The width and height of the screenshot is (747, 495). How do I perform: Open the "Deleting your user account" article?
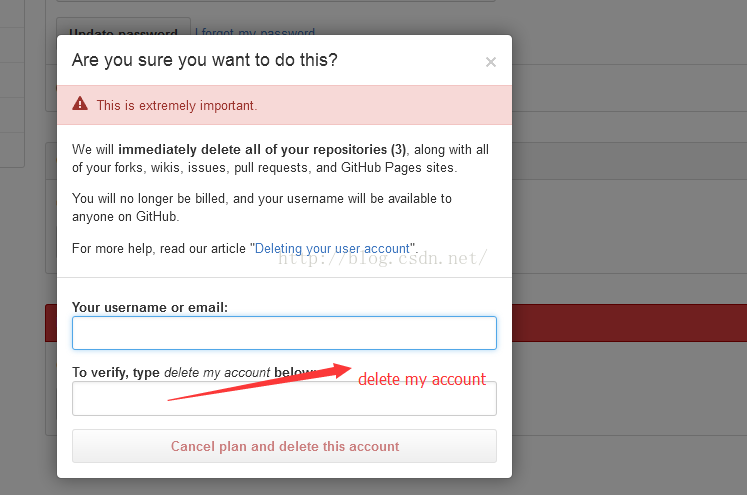pyautogui.click(x=332, y=248)
